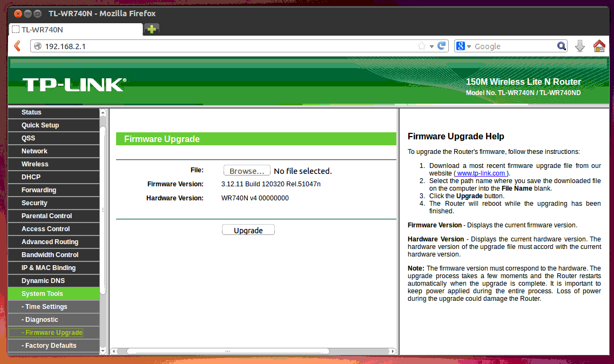Click the sidebar scroll-down arrow
614x364 pixels.
tap(103, 352)
